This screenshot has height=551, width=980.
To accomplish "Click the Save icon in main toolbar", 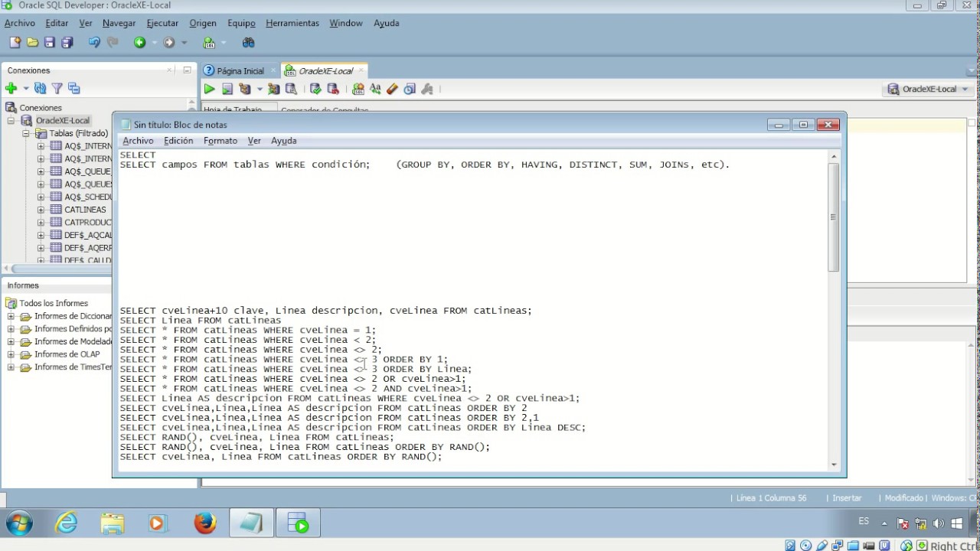I will pyautogui.click(x=50, y=43).
